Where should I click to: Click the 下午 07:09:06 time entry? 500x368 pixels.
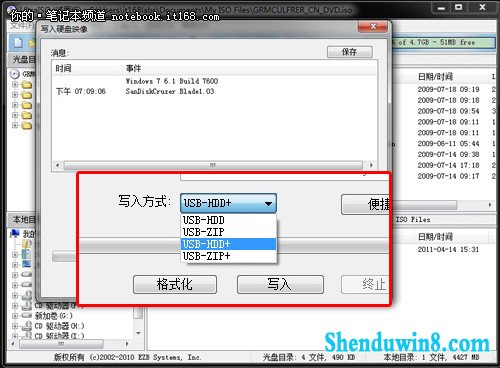[81, 91]
